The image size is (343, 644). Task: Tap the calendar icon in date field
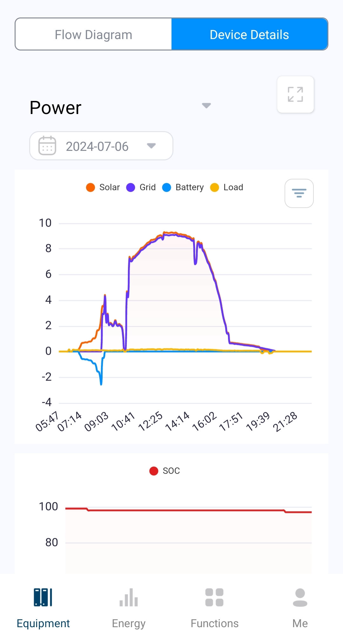pyautogui.click(x=47, y=146)
